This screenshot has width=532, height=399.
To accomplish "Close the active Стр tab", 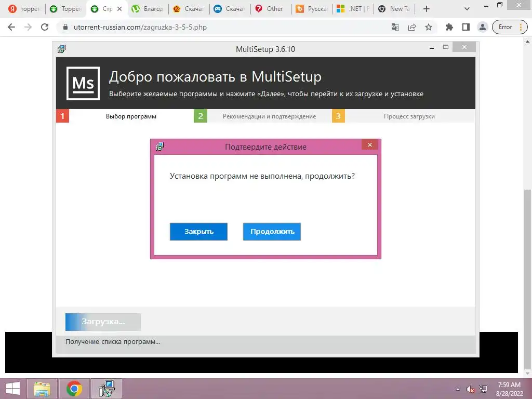I will (x=119, y=9).
